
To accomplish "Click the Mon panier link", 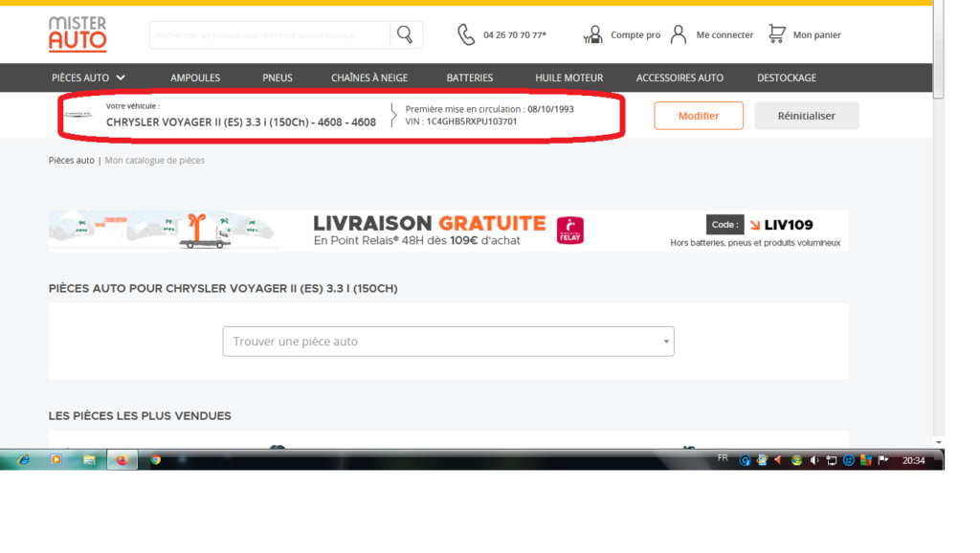I will [817, 35].
